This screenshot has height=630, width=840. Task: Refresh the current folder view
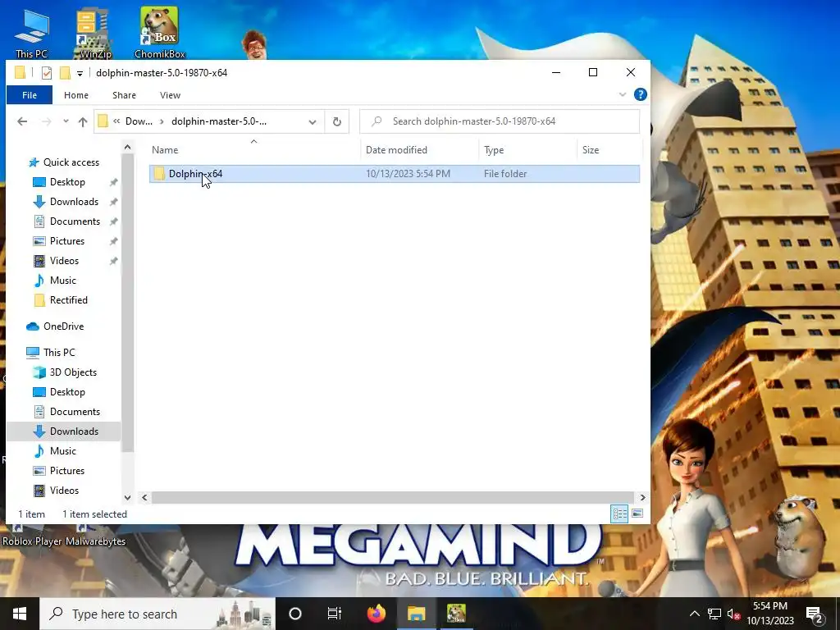pos(337,121)
